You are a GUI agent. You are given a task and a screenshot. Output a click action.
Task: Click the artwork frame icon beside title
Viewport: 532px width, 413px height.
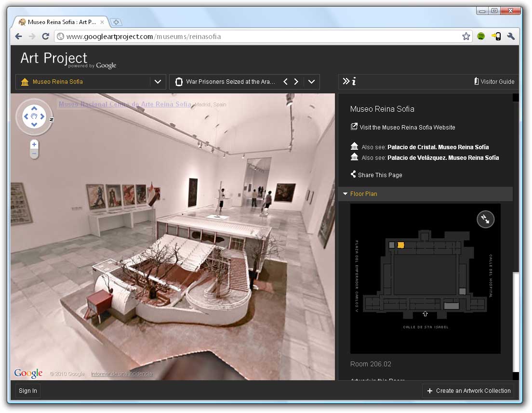point(179,82)
